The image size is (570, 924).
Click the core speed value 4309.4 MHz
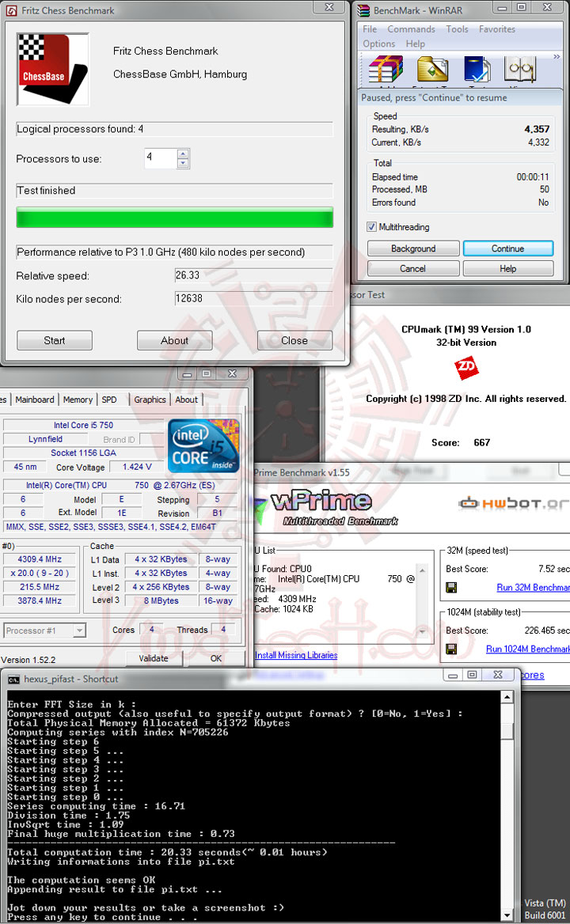tap(40, 559)
